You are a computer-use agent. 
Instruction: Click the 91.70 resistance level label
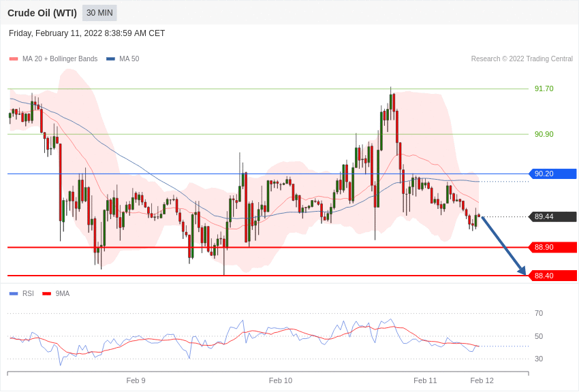(x=544, y=88)
